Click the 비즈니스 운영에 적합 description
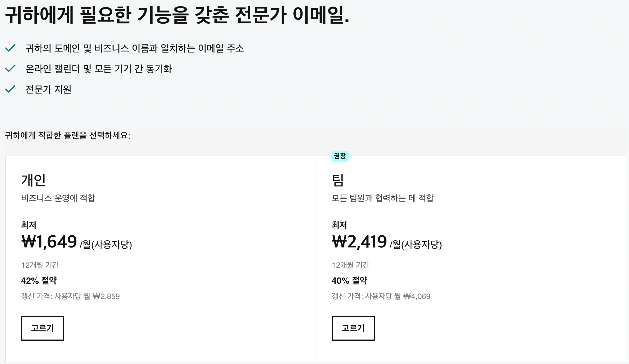The image size is (629, 364). tap(58, 198)
